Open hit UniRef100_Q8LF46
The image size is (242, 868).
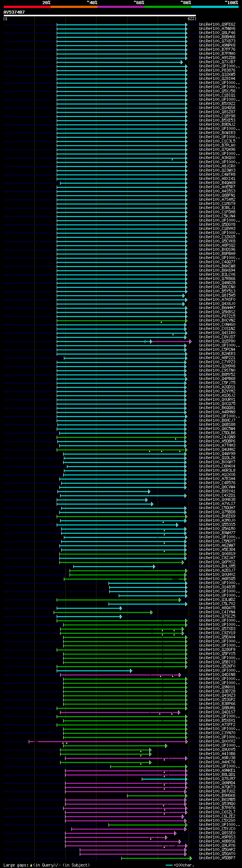(217, 33)
